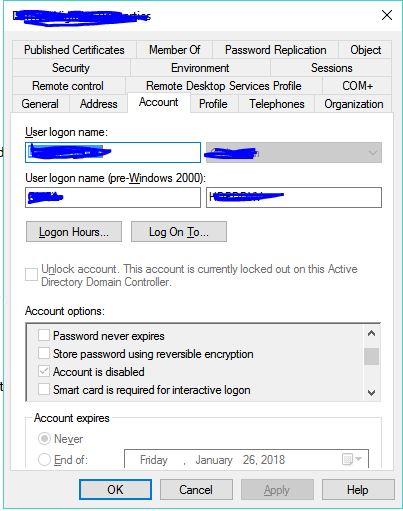Switch to the Profile tab
This screenshot has height=511, width=403.
click(x=213, y=104)
